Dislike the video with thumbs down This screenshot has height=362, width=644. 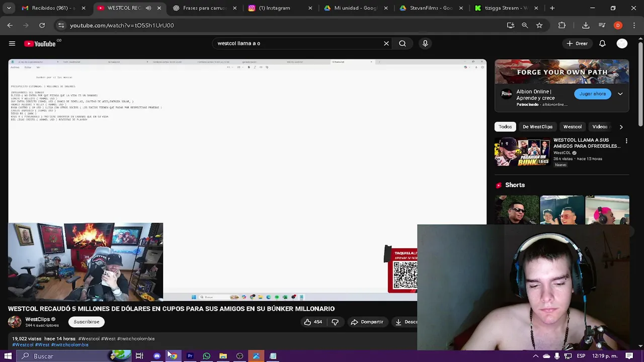335,322
